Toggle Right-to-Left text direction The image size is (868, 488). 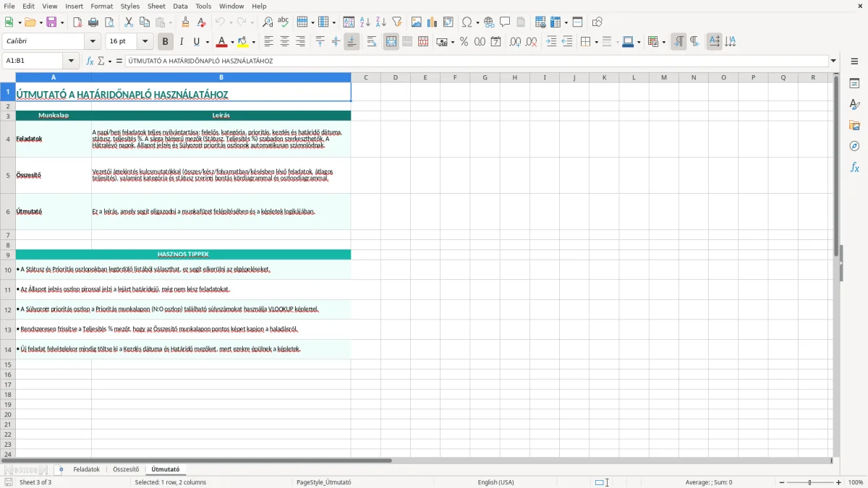point(694,42)
